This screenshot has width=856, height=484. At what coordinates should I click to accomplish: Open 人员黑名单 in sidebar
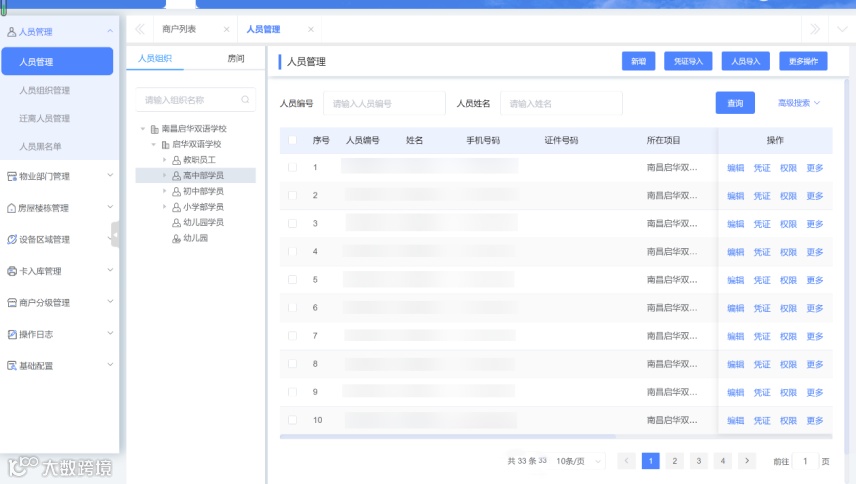tap(40, 147)
